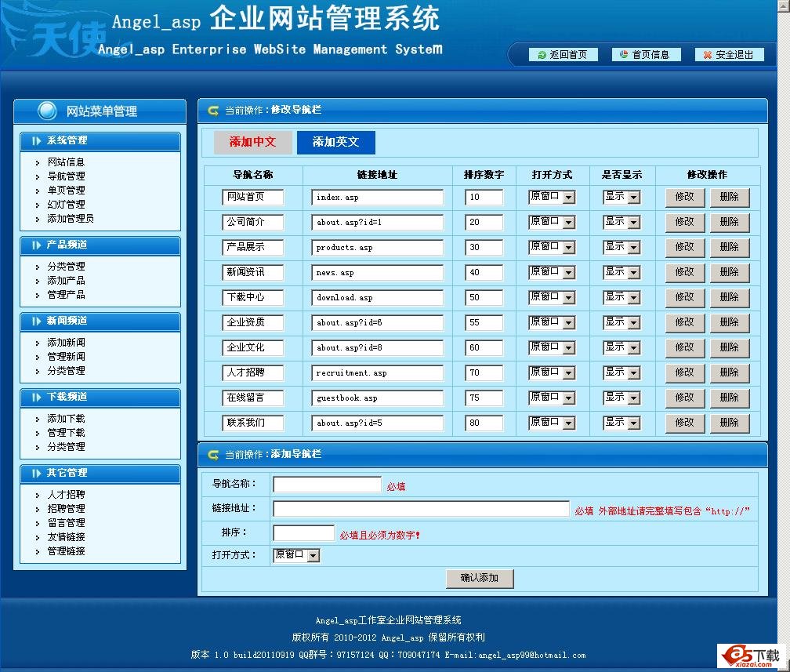790x672 pixels.
Task: Click the link field containing guestbook.asp
Action: click(378, 398)
